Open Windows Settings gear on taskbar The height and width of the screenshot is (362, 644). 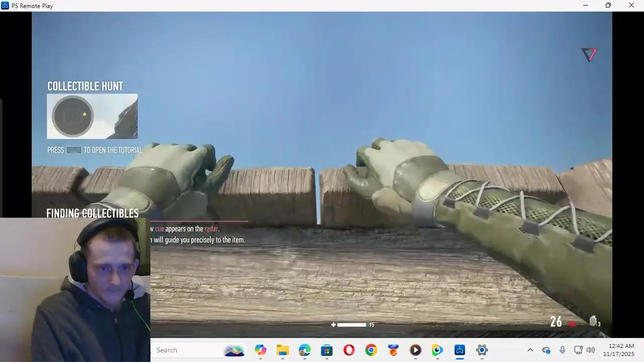(x=481, y=350)
